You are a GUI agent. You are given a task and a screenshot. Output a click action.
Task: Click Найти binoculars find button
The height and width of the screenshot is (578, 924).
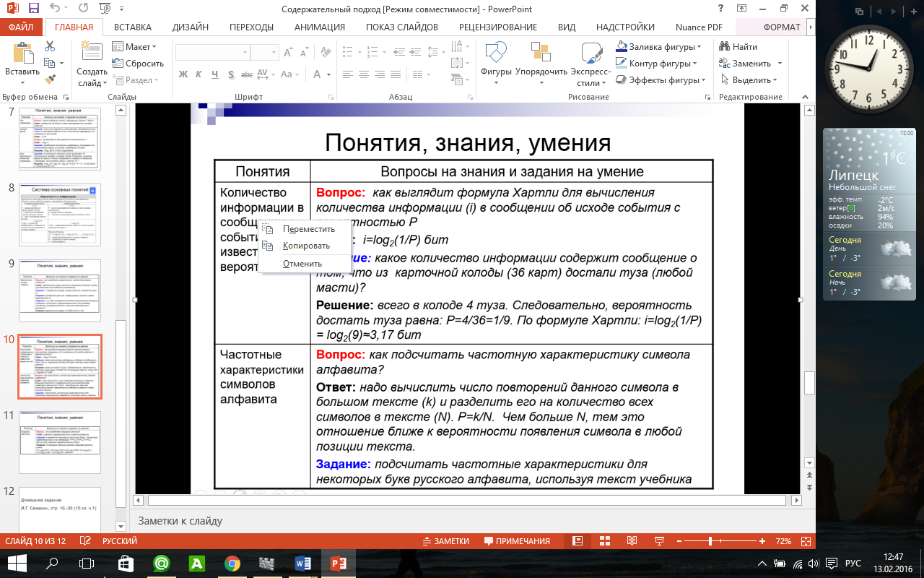click(737, 46)
